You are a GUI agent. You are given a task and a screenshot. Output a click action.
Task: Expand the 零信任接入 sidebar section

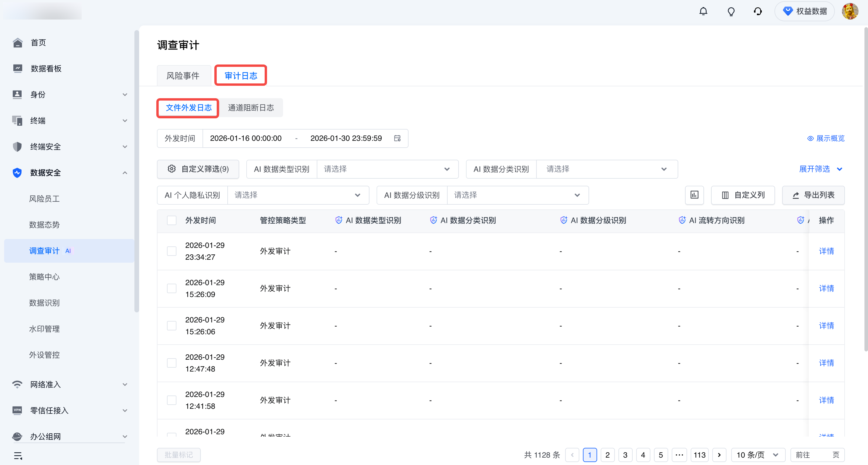125,411
